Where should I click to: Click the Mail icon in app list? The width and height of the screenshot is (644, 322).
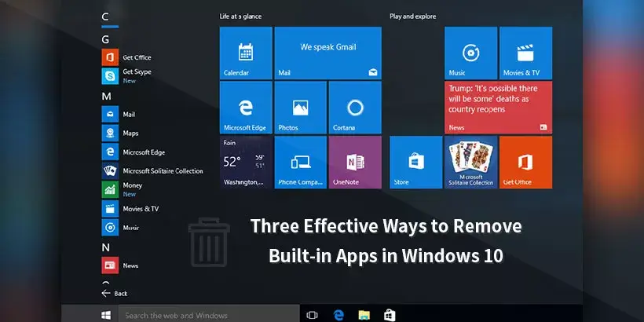(110, 114)
